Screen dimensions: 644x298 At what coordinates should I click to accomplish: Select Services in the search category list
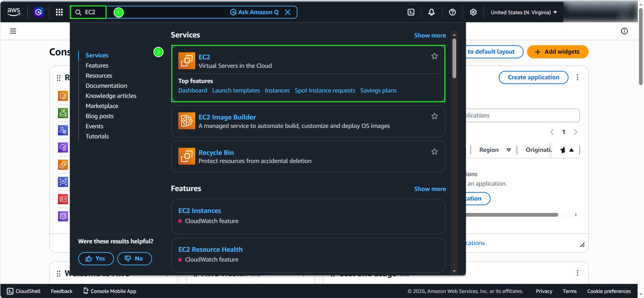97,55
